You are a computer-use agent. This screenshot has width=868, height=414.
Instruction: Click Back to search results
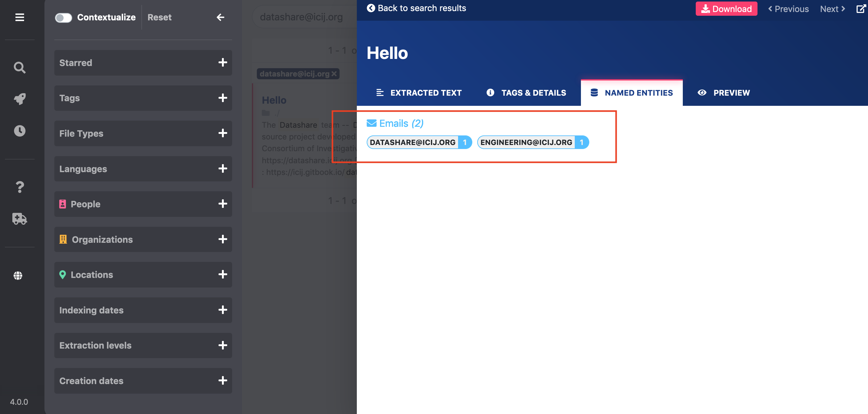tap(416, 8)
